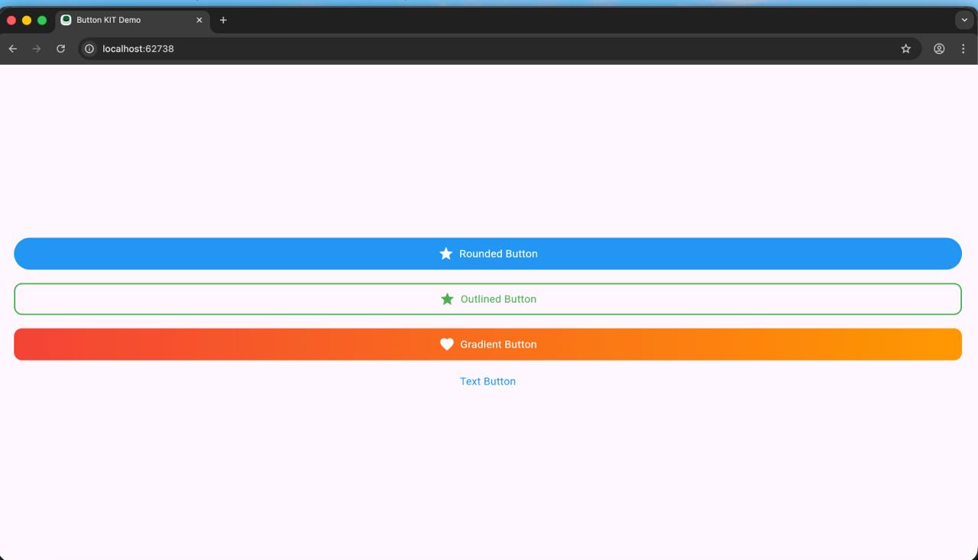Click the Text Button link
978x560 pixels.
pos(487,381)
